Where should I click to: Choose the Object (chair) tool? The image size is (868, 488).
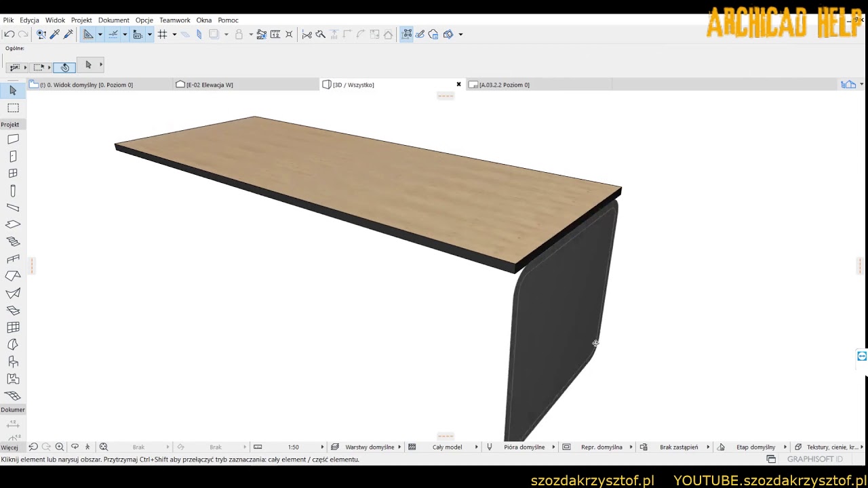coord(13,362)
